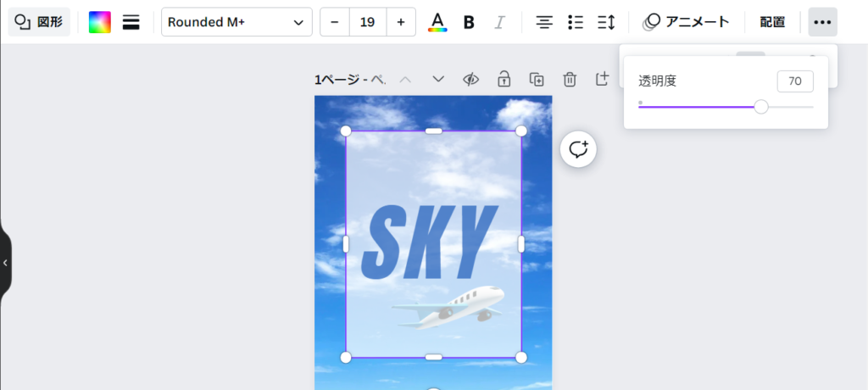The image size is (868, 390).
Task: Click top-right corner resize handle
Action: pos(521,131)
